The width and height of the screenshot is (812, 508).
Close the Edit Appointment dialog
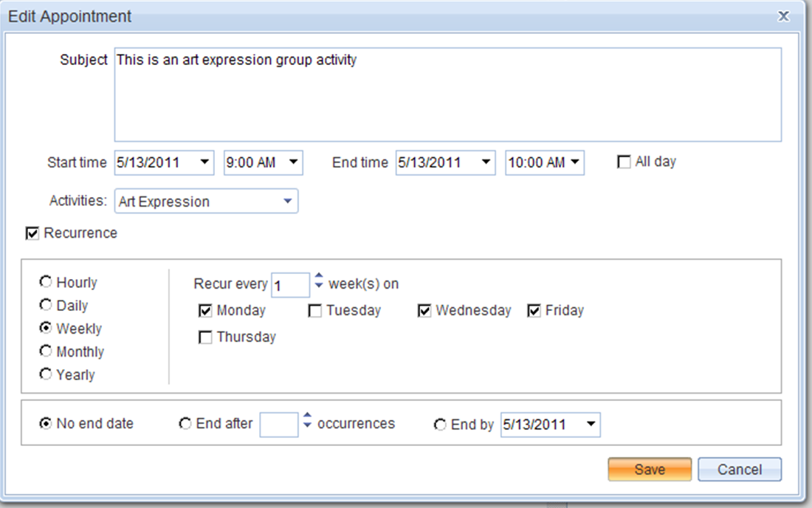coord(783,16)
